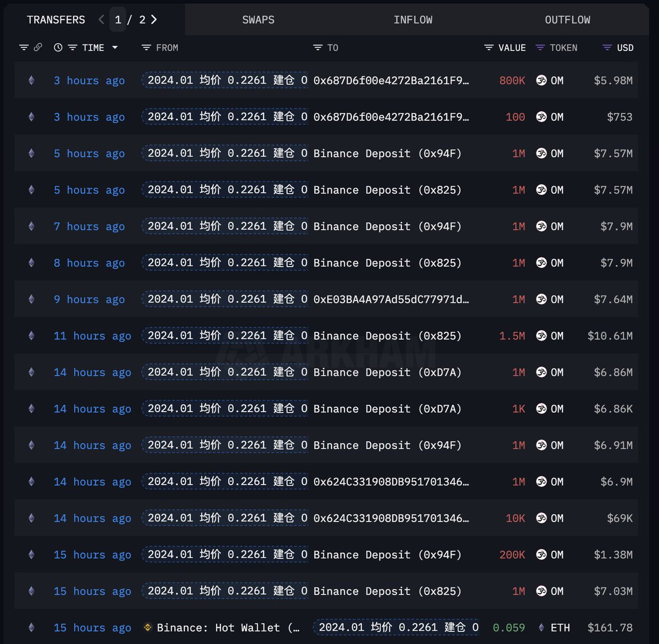Click the clock icon next to TIME
The width and height of the screenshot is (659, 644).
click(x=58, y=48)
